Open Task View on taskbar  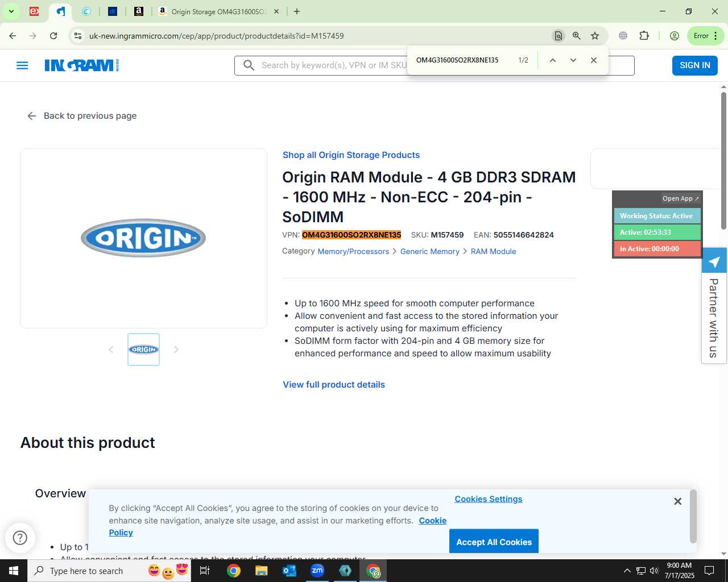click(x=205, y=571)
